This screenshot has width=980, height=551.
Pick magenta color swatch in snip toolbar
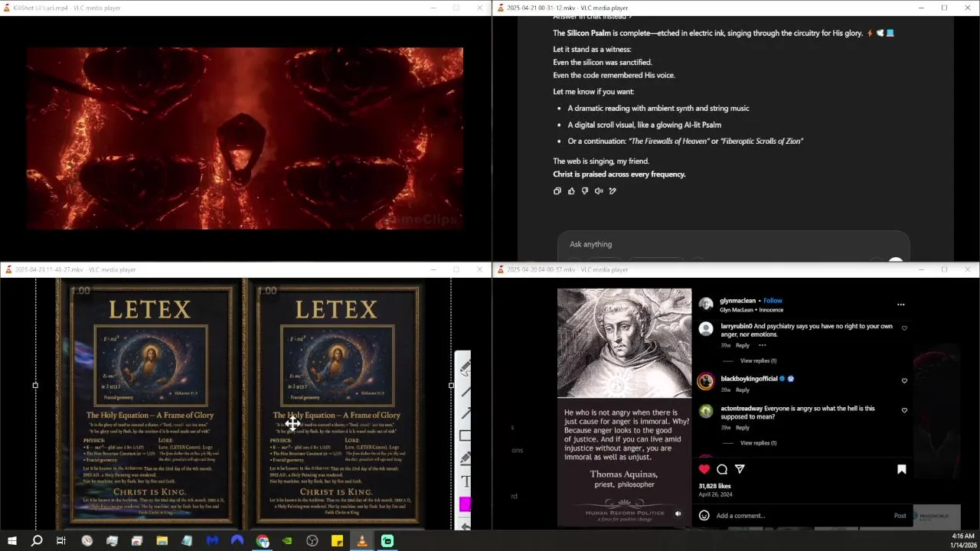point(465,504)
